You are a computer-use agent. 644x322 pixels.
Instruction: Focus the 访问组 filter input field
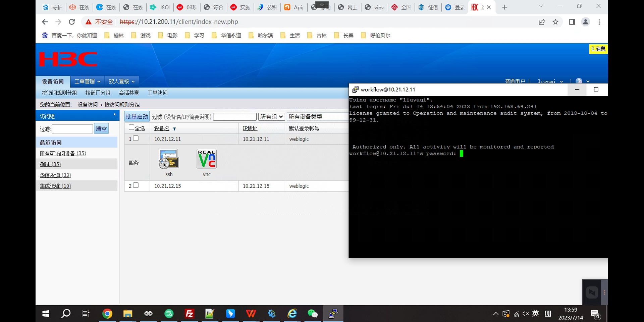(72, 129)
